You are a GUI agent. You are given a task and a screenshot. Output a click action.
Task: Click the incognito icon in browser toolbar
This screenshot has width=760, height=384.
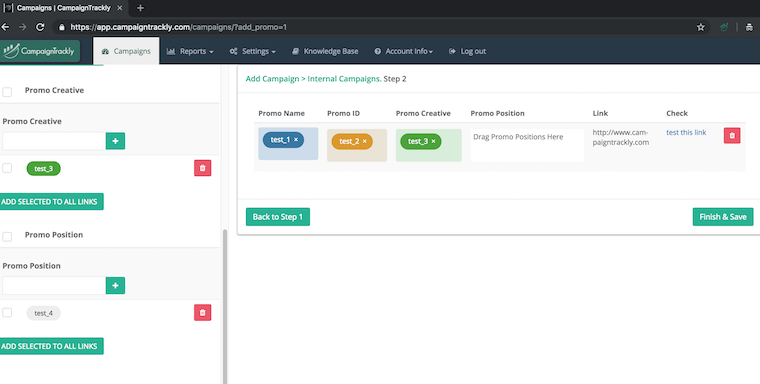point(749,27)
